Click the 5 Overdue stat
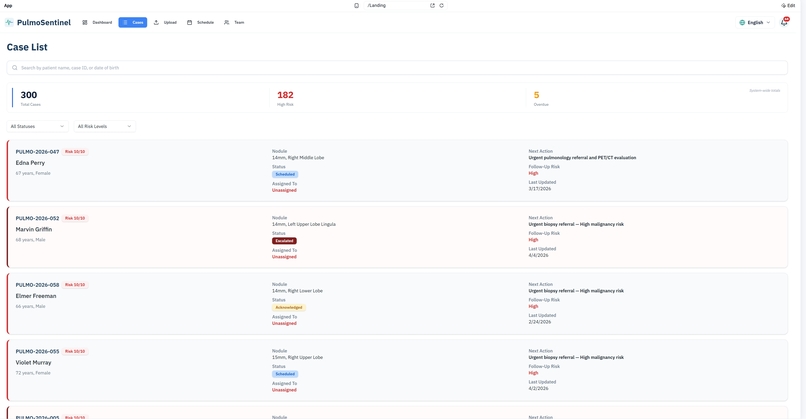 pyautogui.click(x=540, y=98)
